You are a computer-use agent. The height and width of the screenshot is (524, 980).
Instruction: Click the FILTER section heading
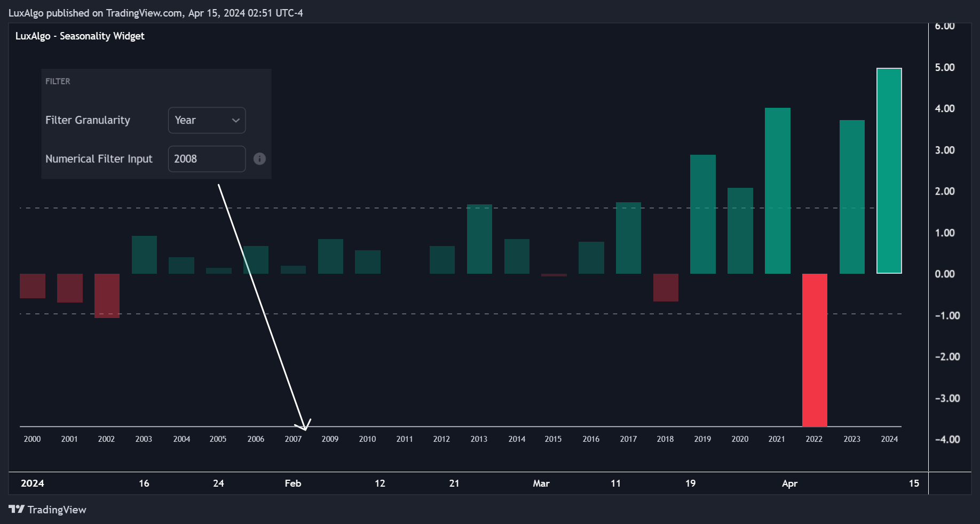click(x=58, y=81)
